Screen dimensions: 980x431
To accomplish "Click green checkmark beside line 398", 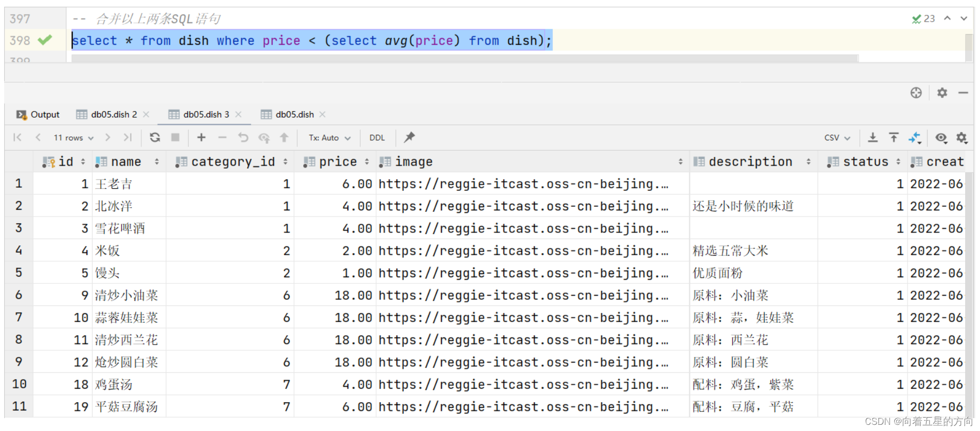I will pyautogui.click(x=45, y=40).
